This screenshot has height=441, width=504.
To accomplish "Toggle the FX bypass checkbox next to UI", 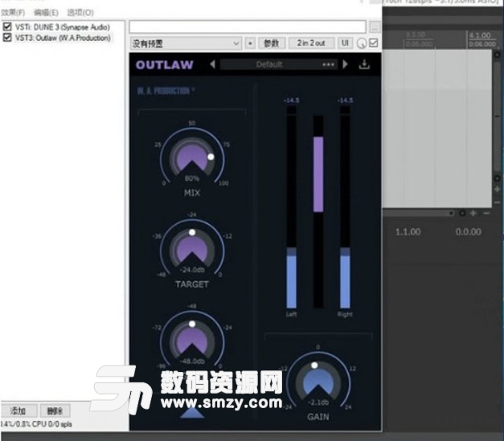I will tap(373, 43).
